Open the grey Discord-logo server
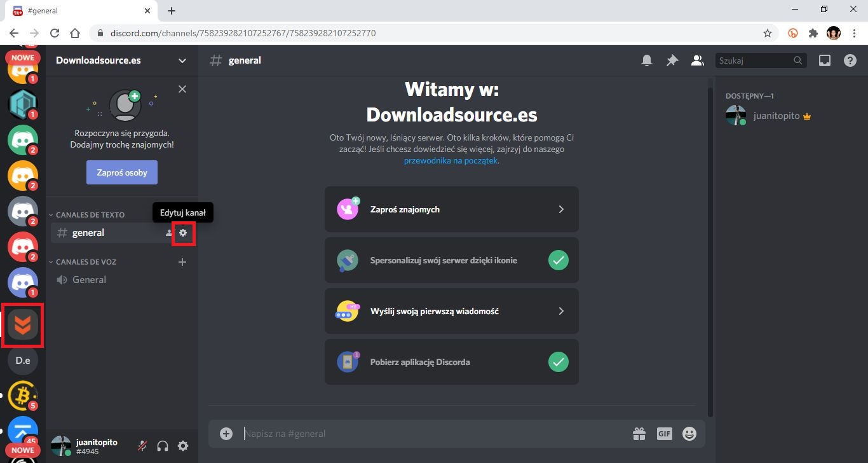 coord(23,212)
